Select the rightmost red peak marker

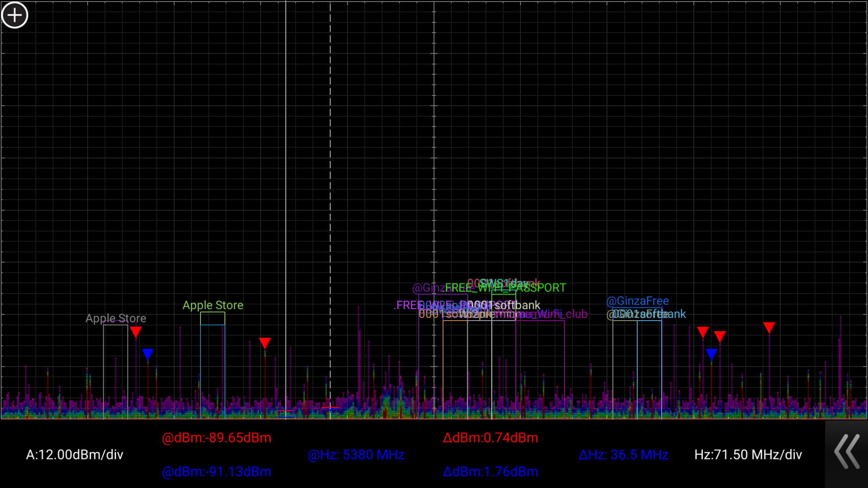769,328
